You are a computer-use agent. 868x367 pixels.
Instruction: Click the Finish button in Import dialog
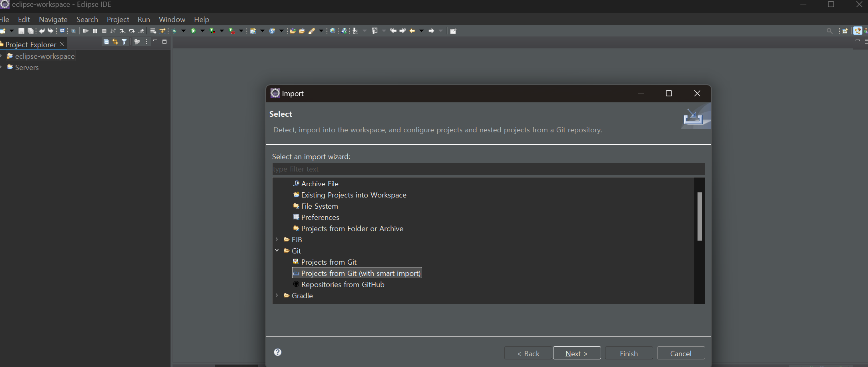click(629, 353)
